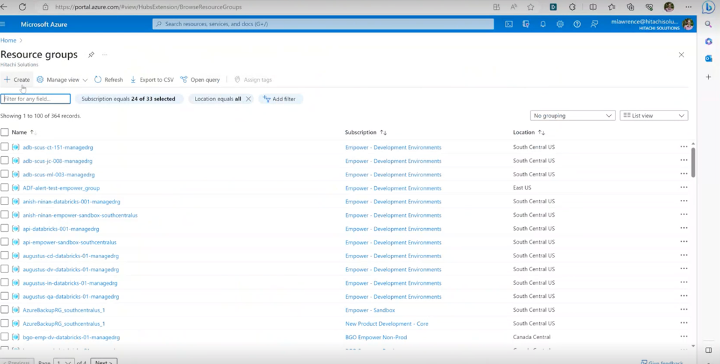
Task: Click the East US location cell
Action: point(522,187)
